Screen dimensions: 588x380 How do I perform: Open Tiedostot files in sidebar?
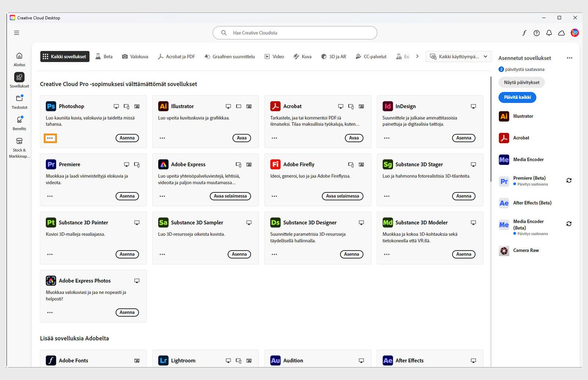[x=19, y=99]
